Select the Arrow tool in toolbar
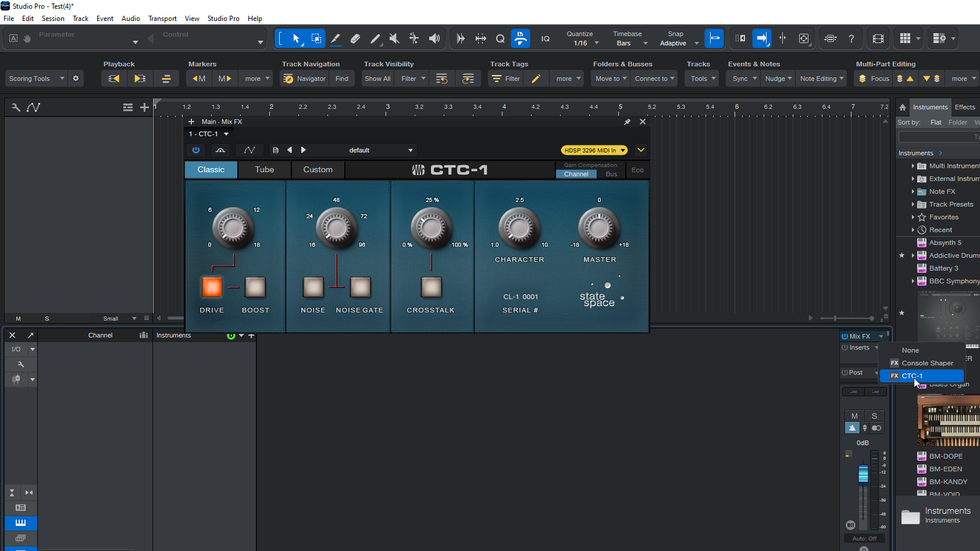 [x=296, y=38]
